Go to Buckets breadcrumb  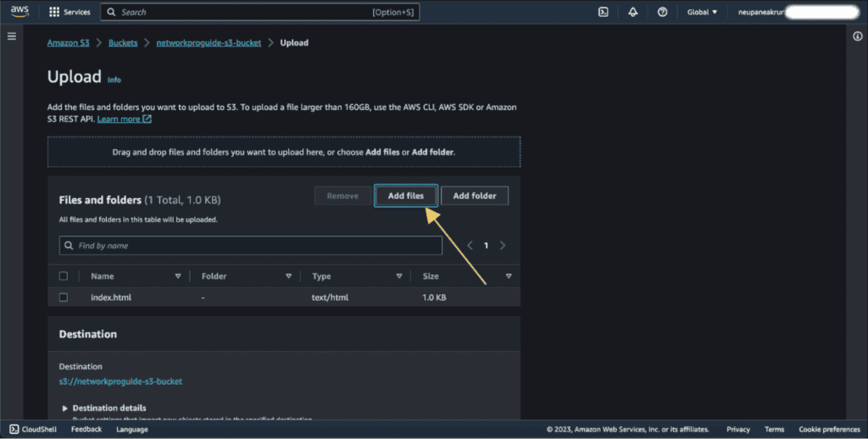(123, 42)
